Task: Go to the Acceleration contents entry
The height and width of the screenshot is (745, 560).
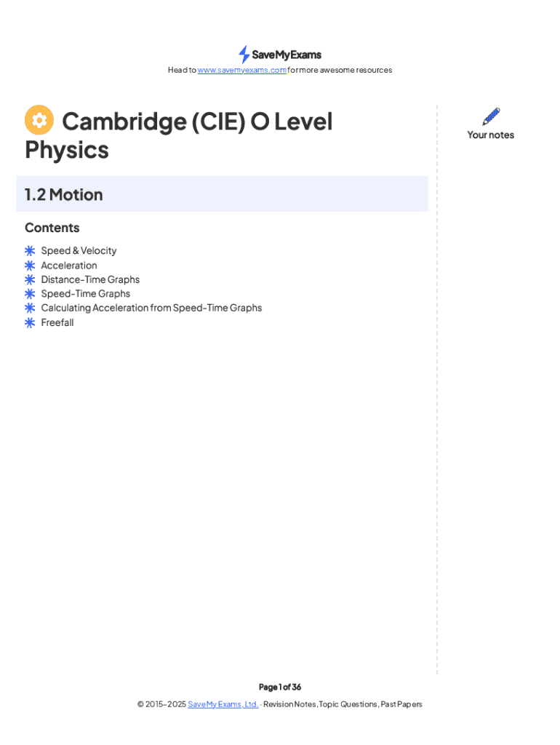Action: point(69,266)
